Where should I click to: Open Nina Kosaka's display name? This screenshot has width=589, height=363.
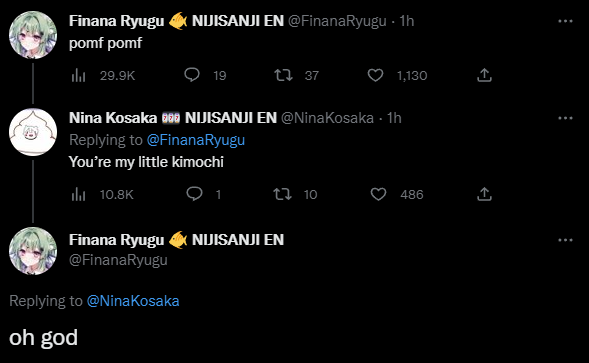pyautogui.click(x=113, y=118)
